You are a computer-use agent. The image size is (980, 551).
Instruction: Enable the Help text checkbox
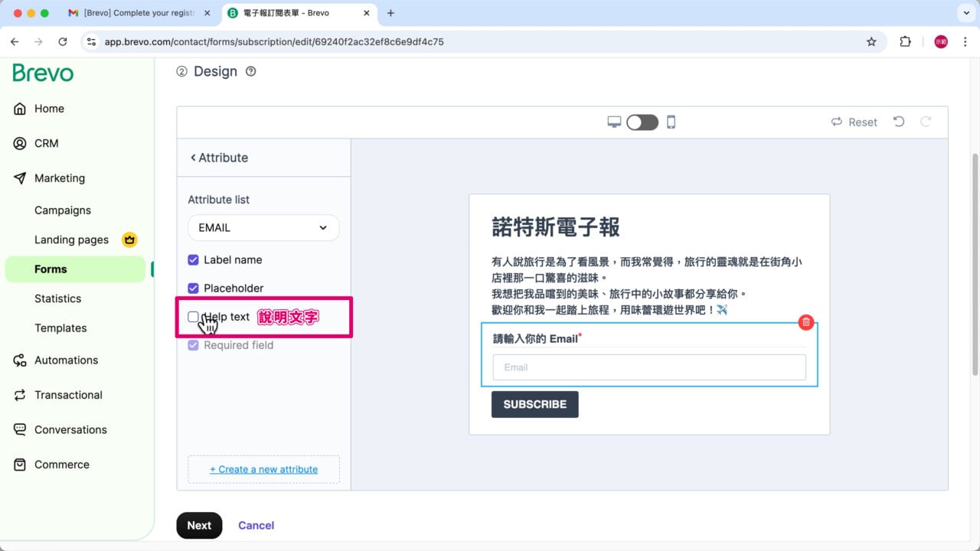(193, 316)
